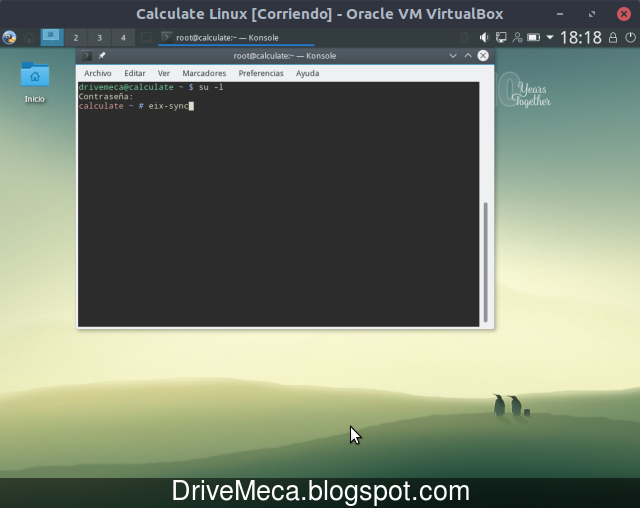Open the Ayuda menu
Screen dimensions: 640x508
click(307, 73)
